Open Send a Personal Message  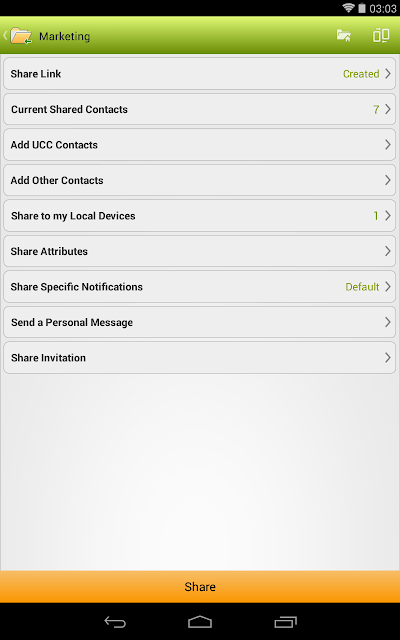click(200, 322)
